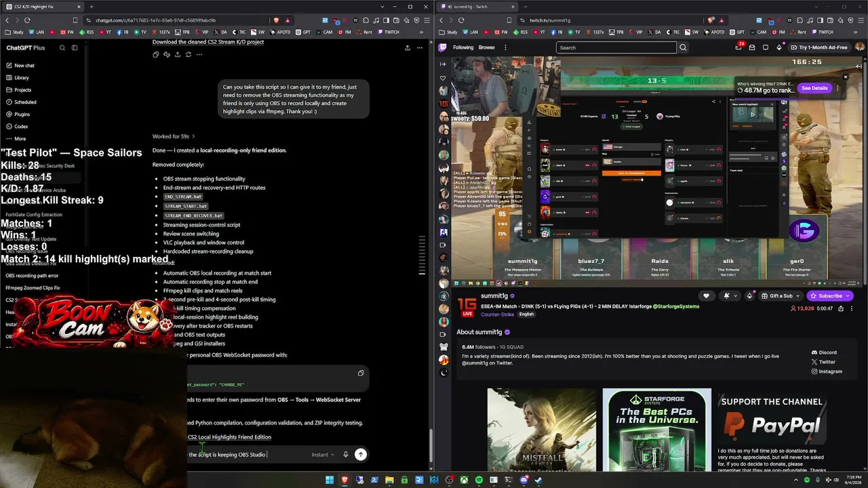Click the ChatGPT search chats icon
The image size is (868, 488).
pos(62,48)
